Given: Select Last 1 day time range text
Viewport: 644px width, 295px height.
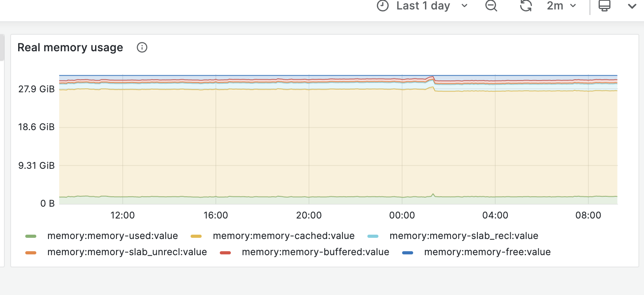Looking at the screenshot, I should (423, 6).
